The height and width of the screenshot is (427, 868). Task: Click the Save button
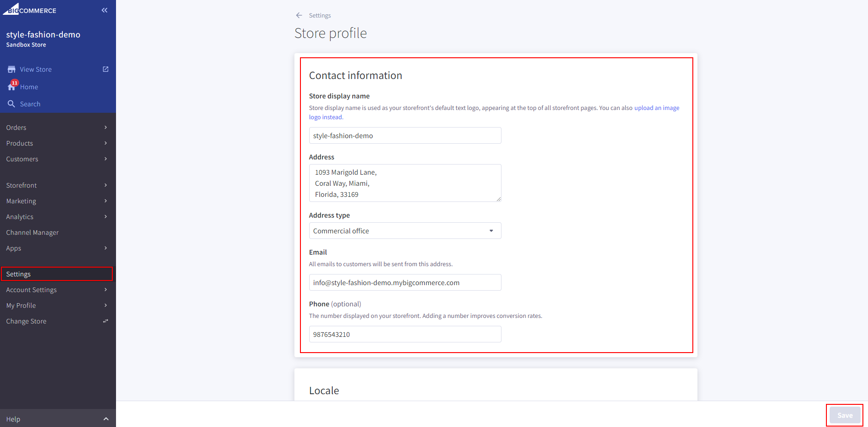(x=844, y=415)
